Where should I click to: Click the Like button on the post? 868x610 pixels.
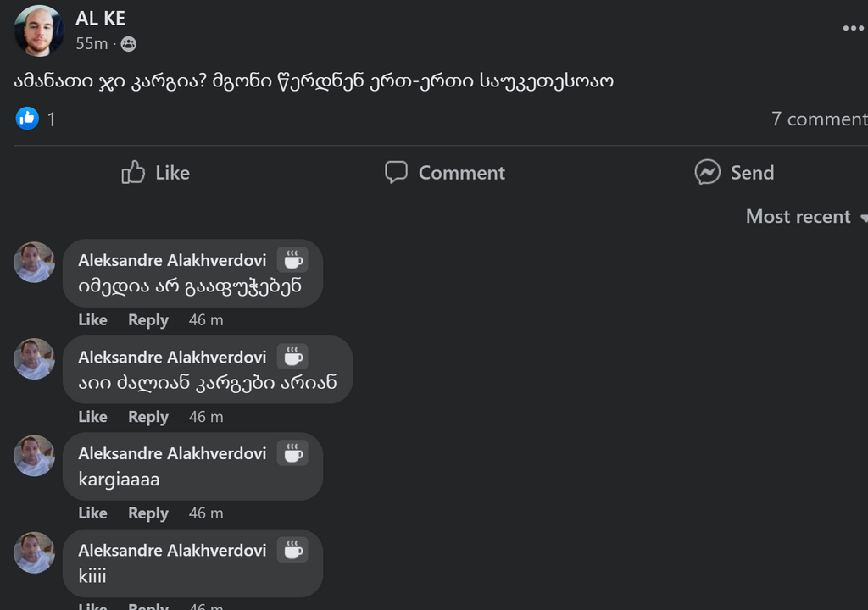154,172
